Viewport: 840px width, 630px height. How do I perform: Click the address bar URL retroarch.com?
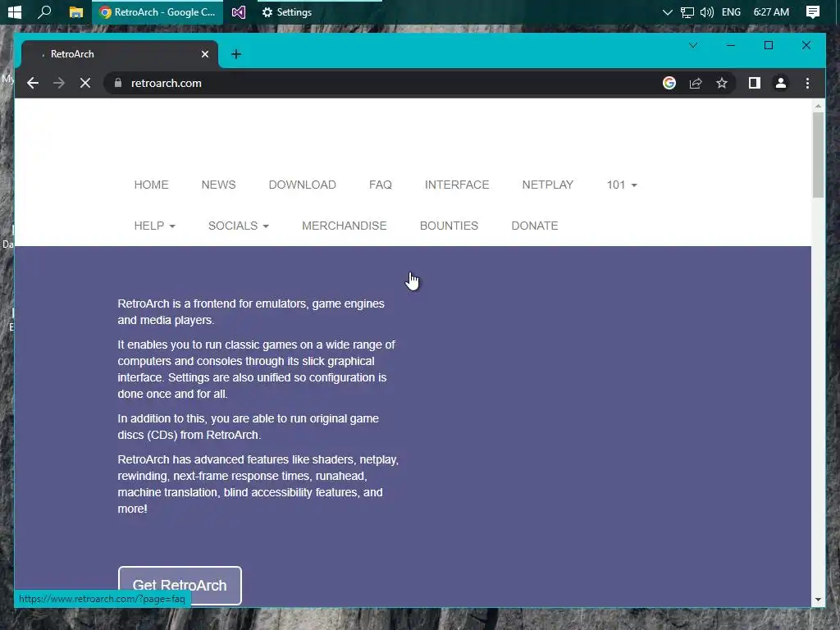[166, 83]
